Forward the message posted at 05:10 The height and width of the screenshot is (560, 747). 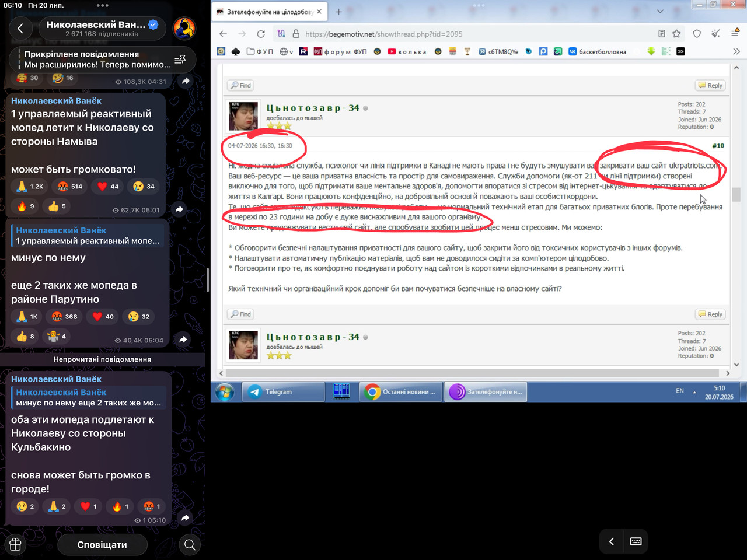pyautogui.click(x=185, y=517)
